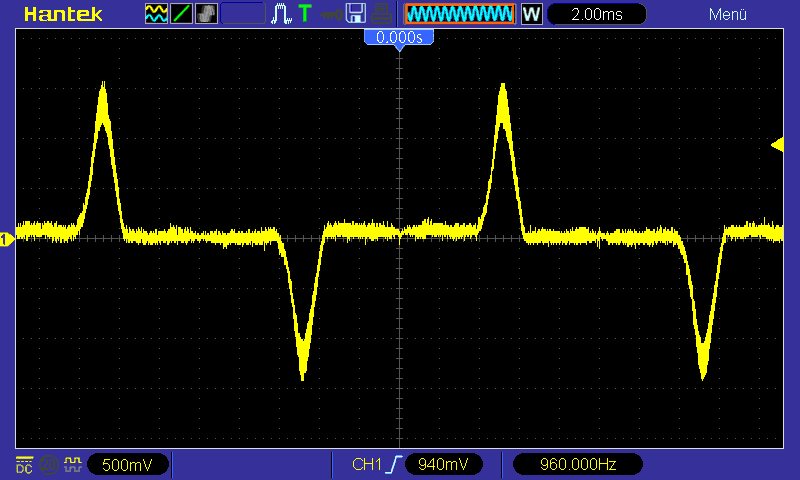Toggle the bandwidth limit icon in status bar
Screen dimensions: 800x480
(48, 464)
